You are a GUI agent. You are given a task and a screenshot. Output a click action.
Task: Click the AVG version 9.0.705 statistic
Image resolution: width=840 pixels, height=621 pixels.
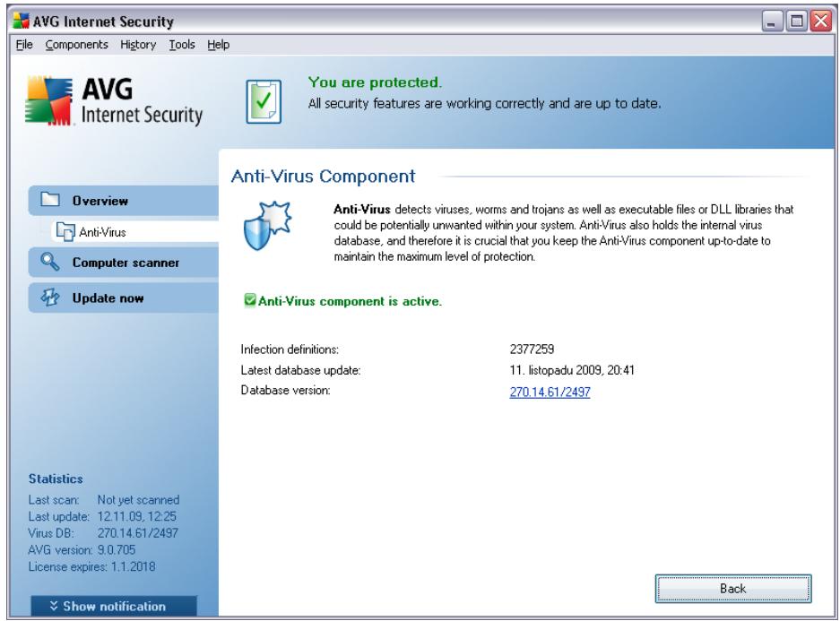click(82, 550)
